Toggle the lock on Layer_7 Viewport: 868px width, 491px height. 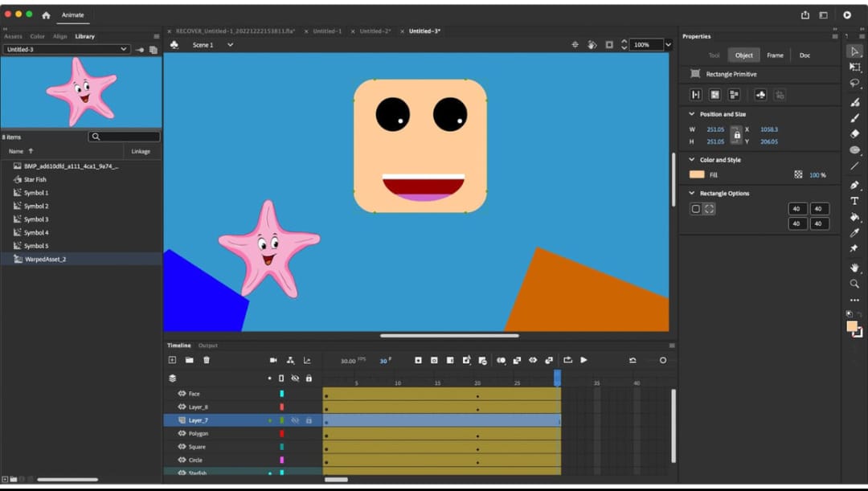coord(309,420)
